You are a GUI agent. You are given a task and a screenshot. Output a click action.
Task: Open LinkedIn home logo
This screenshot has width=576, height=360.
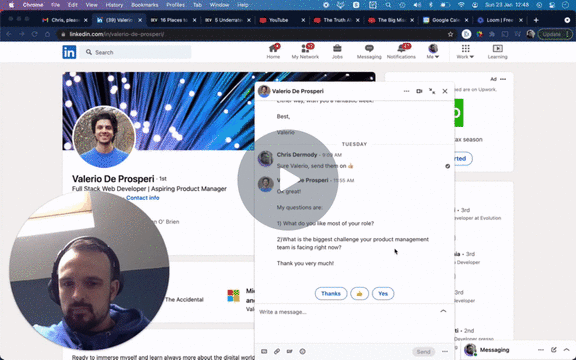click(69, 52)
